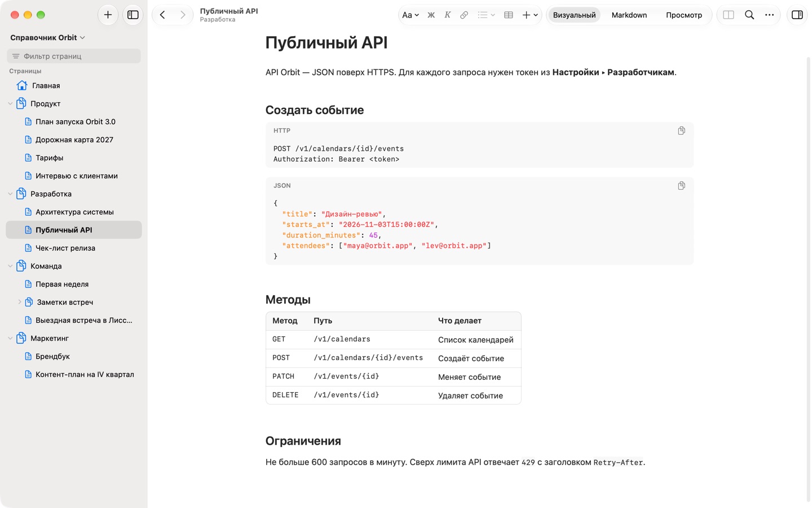Viewport: 812px width, 508px height.
Task: Collapse the Продукт section
Action: click(10, 104)
